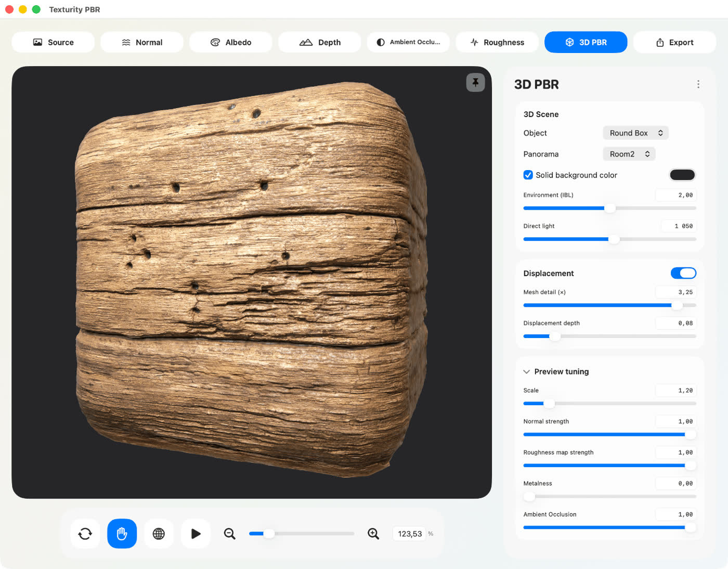
Task: Click the pulse icon on Roughness tab
Action: (x=474, y=42)
